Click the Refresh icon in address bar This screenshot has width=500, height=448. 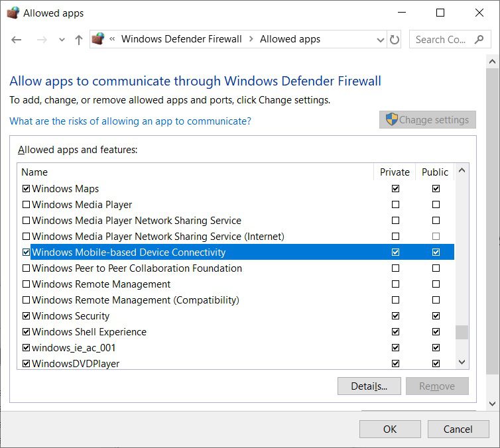coord(395,40)
